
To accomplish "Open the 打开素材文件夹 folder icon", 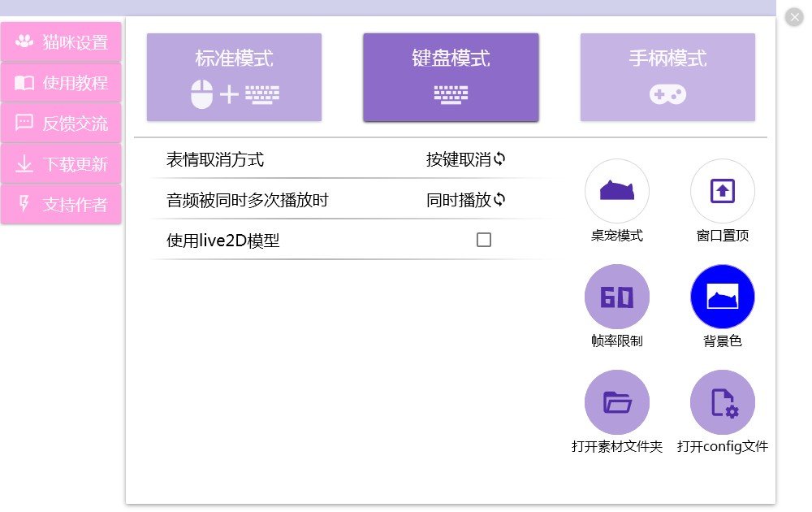I will pyautogui.click(x=617, y=401).
